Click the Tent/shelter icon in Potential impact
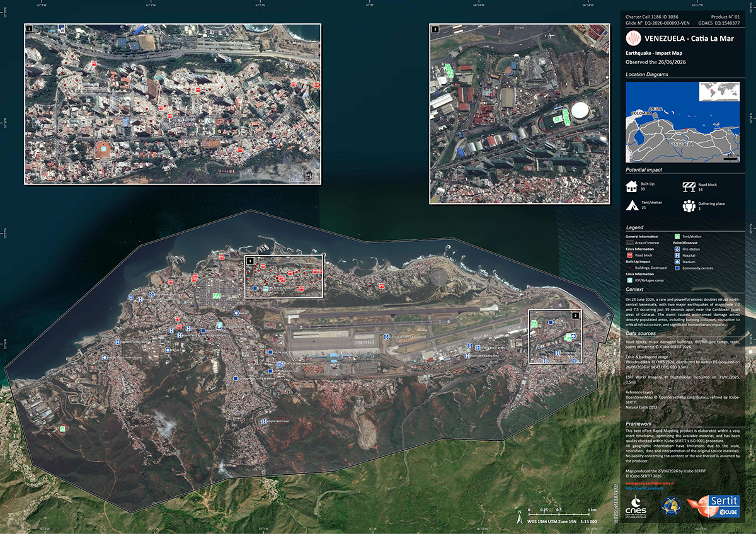Screen dimensions: 756x534 [632, 205]
